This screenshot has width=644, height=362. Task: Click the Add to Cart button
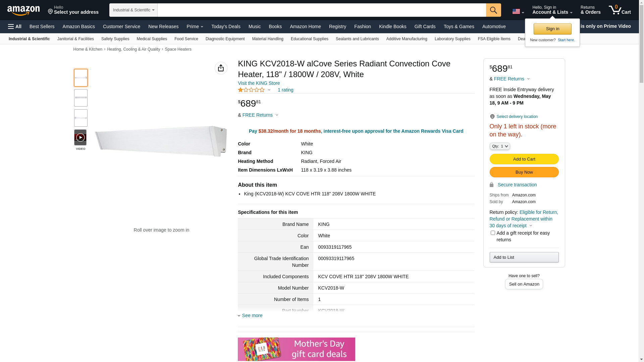[x=524, y=159]
